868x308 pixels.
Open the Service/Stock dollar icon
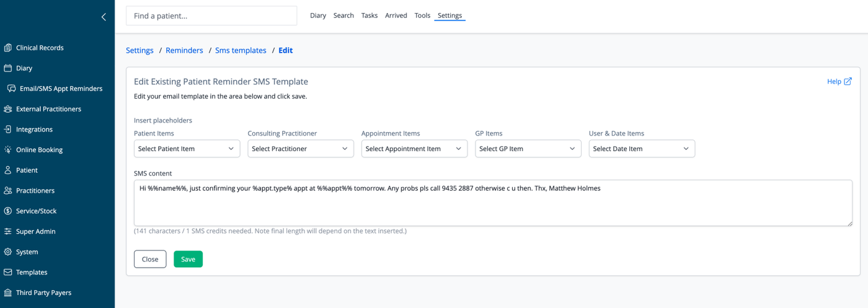8,211
